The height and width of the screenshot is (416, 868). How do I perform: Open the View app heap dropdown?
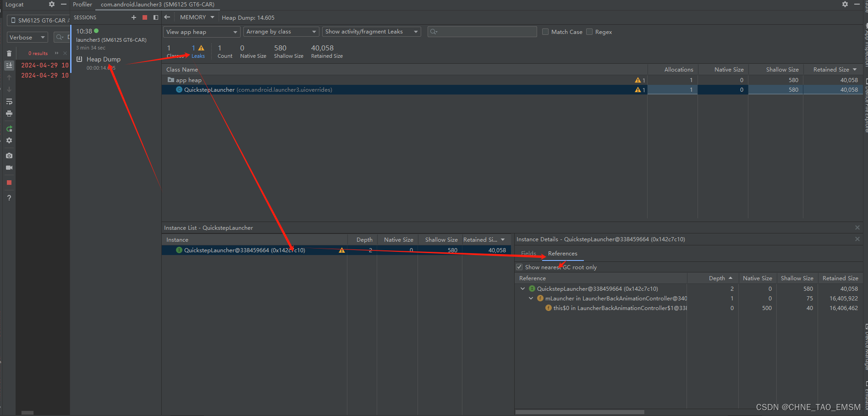tap(201, 32)
